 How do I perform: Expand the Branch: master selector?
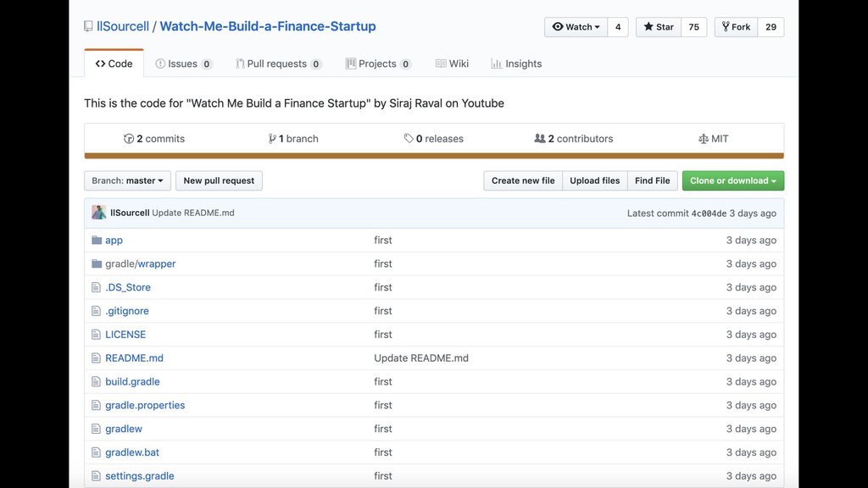127,180
